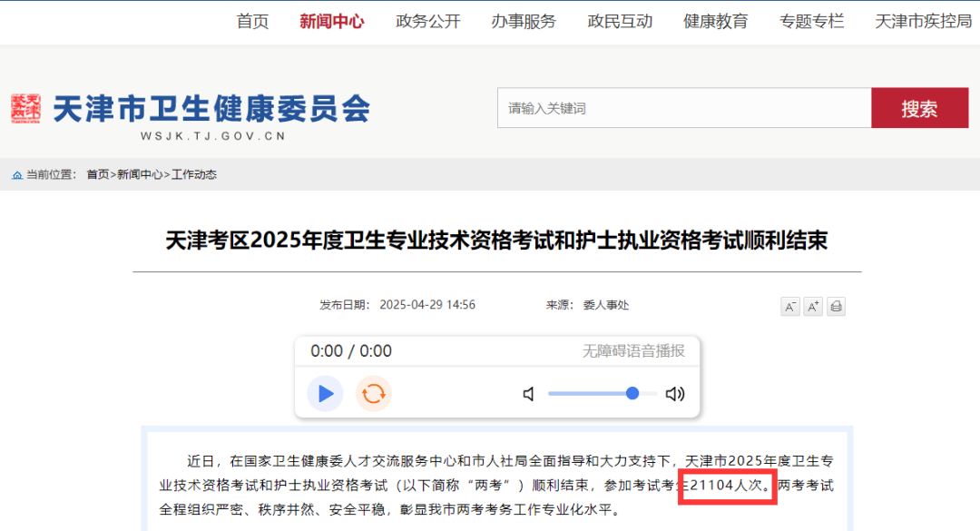Click the mute speaker icon

pos(529,394)
